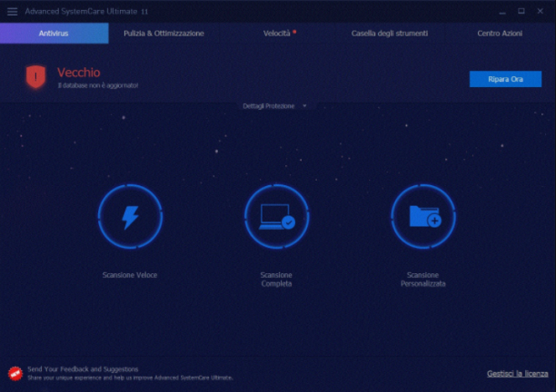Open Casella degli strumenti tab
The width and height of the screenshot is (556, 392).
(x=390, y=34)
